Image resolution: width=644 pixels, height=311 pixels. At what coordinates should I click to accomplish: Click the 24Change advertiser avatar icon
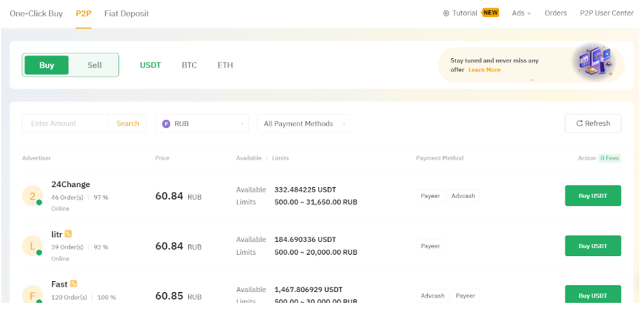[31, 196]
